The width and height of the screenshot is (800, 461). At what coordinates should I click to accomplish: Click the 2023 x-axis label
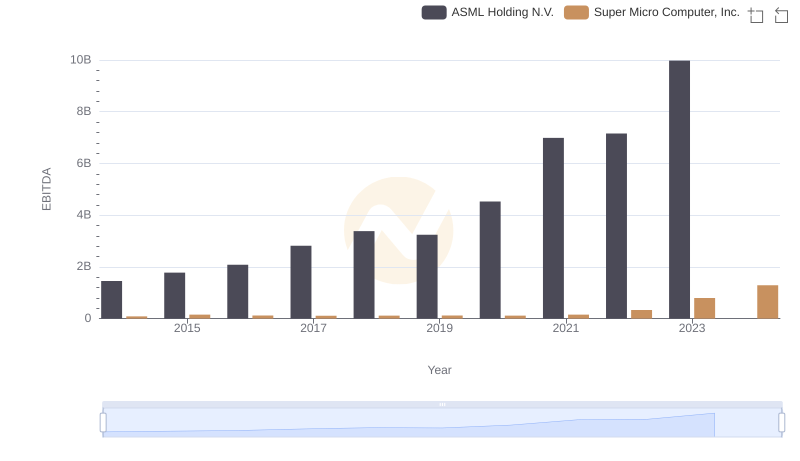[x=691, y=328]
